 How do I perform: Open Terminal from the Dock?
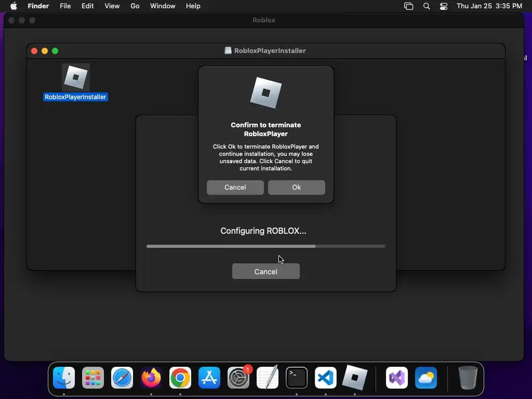[297, 378]
